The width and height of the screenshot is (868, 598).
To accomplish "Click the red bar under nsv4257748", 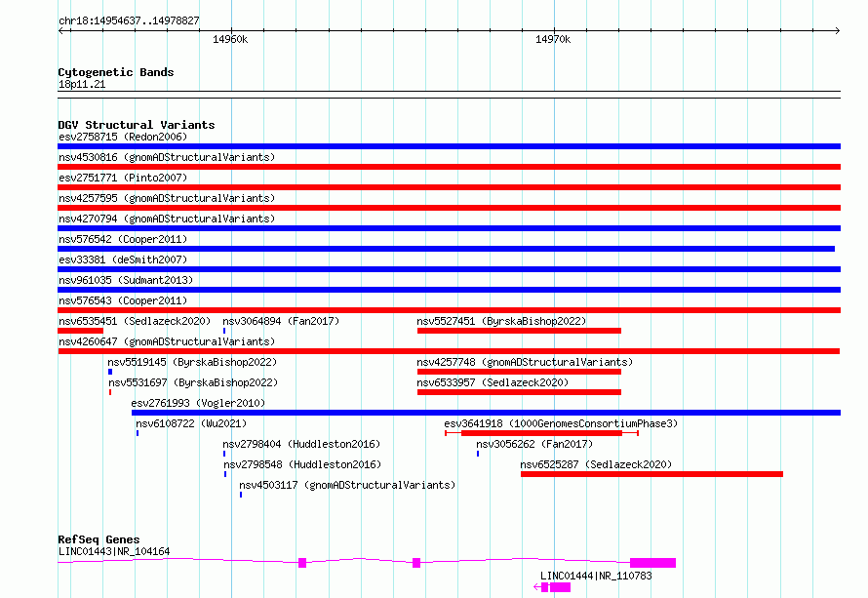I will coord(519,372).
